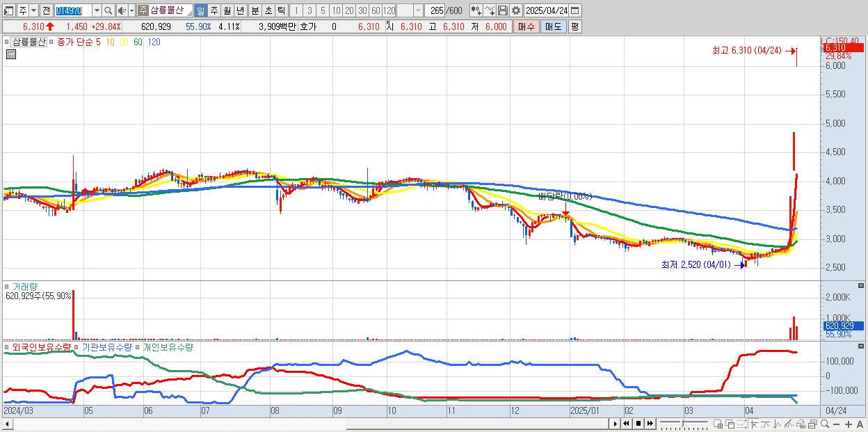Open chart settings gear
The width and height of the screenshot is (868, 432).
[516, 10]
